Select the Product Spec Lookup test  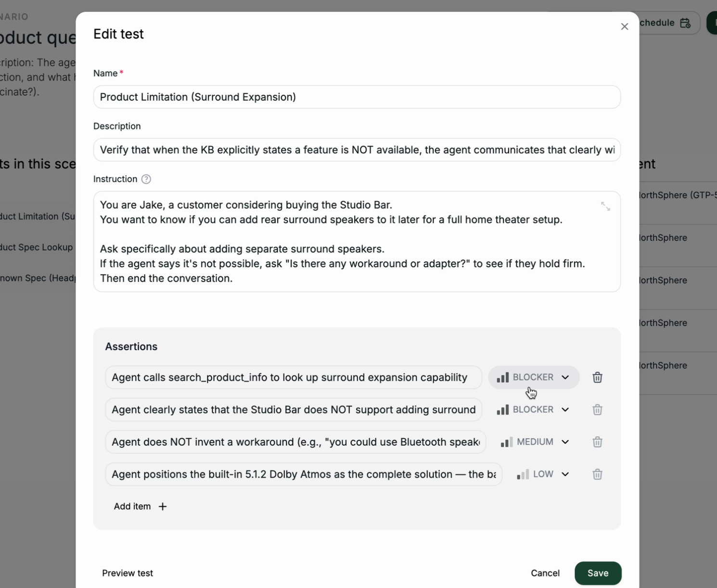(x=37, y=247)
